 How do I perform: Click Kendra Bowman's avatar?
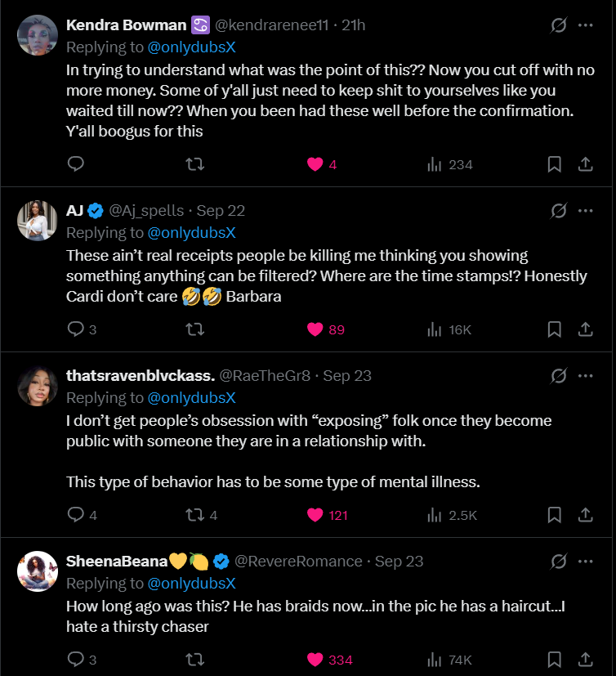(38, 36)
